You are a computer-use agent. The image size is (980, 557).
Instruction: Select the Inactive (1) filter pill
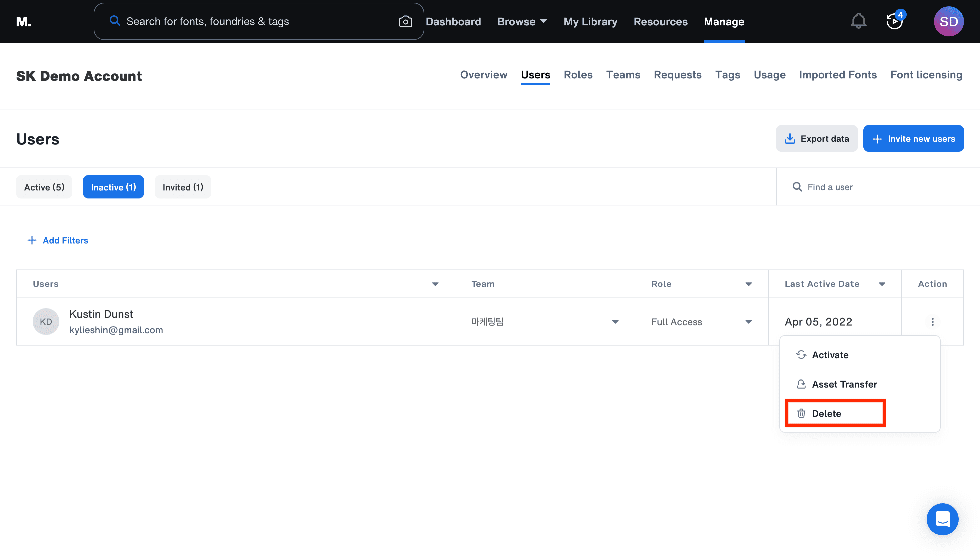click(113, 187)
